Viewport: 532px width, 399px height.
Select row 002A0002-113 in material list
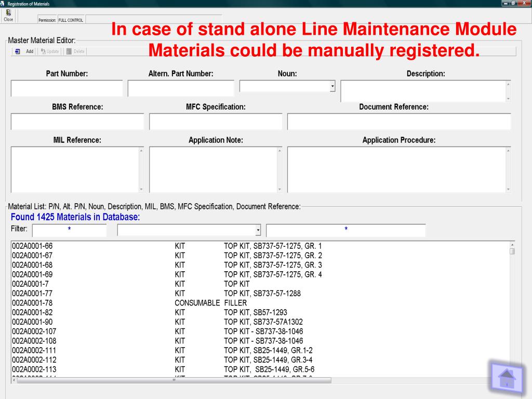[x=260, y=369]
